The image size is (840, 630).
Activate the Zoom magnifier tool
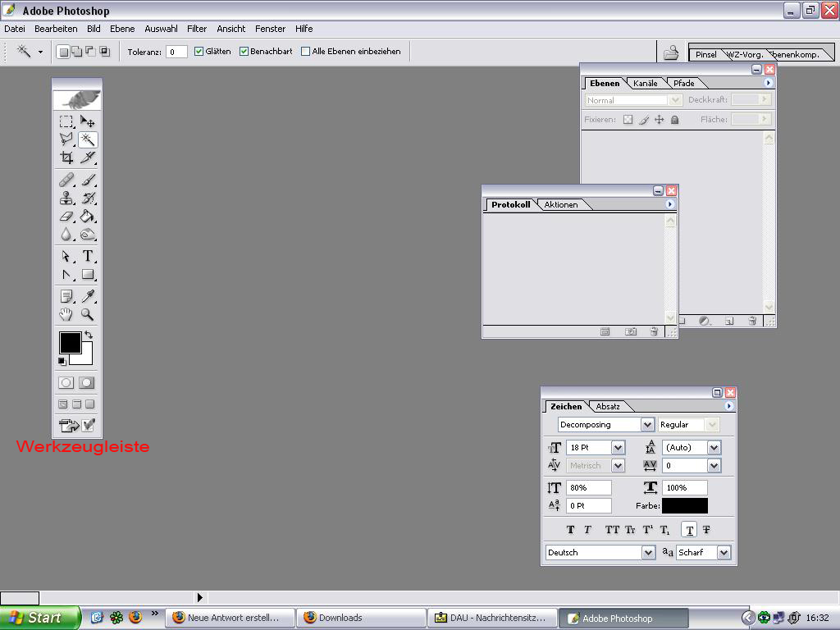pyautogui.click(x=88, y=314)
